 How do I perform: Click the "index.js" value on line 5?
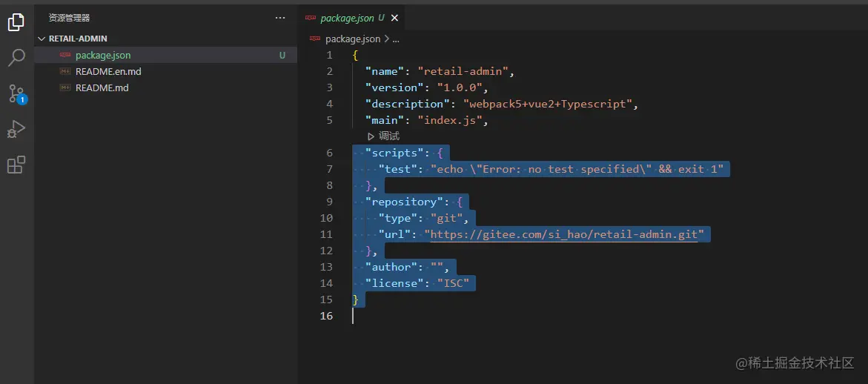[x=450, y=120]
